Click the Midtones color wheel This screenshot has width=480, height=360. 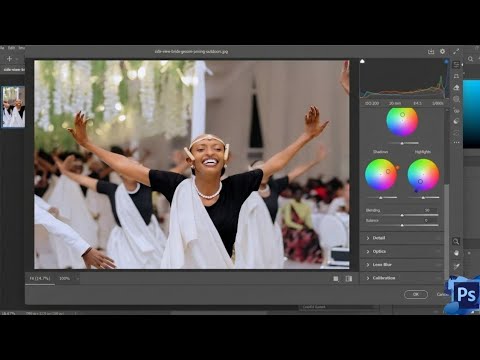point(402,121)
